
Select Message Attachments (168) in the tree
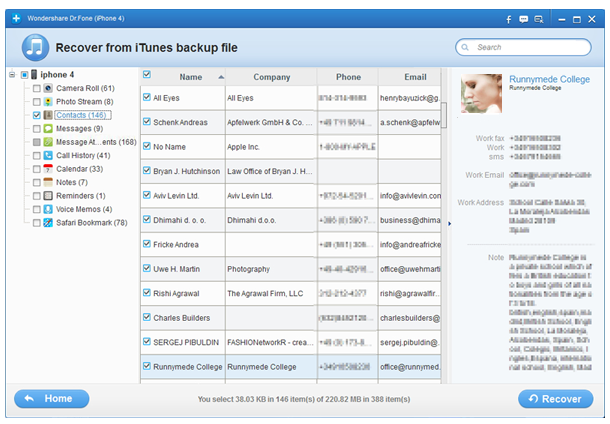tap(96, 142)
